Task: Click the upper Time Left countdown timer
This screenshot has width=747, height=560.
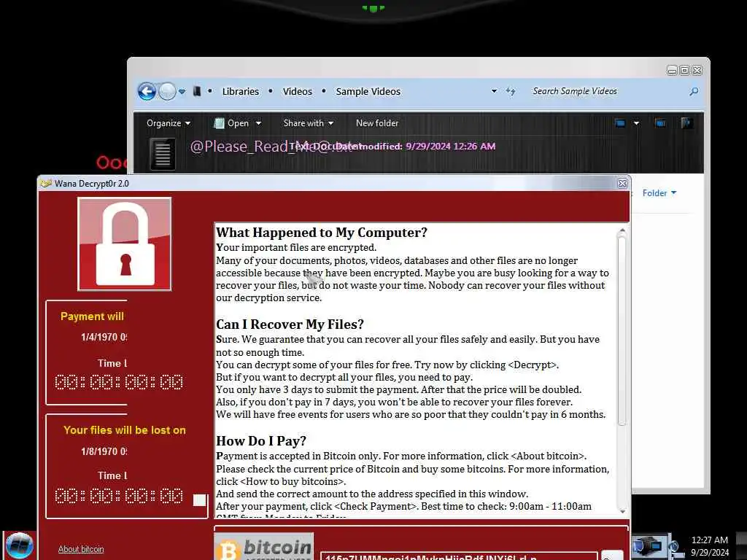Action: (119, 382)
